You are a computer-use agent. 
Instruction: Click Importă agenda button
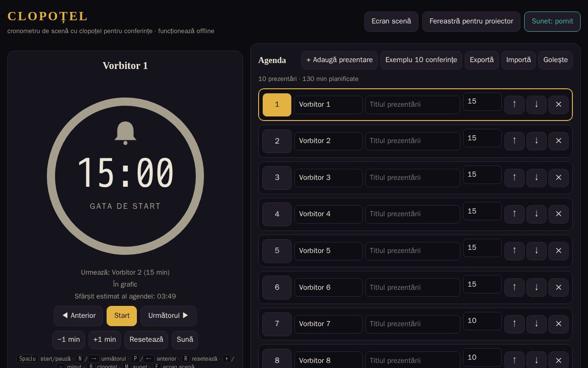pyautogui.click(x=519, y=60)
